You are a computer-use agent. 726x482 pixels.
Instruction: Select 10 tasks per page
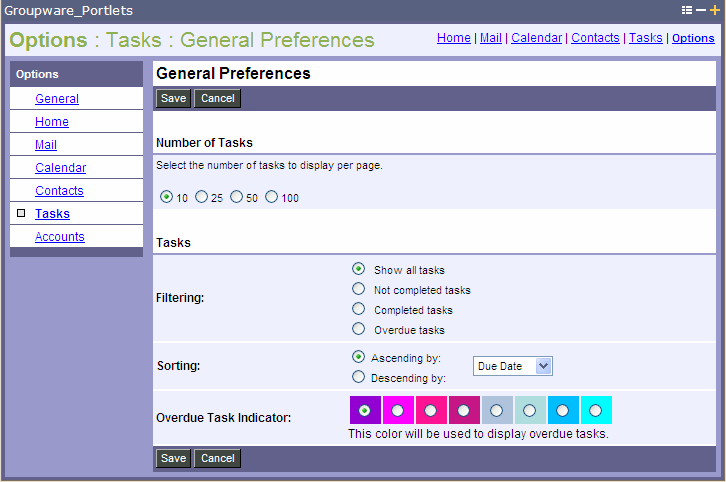(x=166, y=197)
